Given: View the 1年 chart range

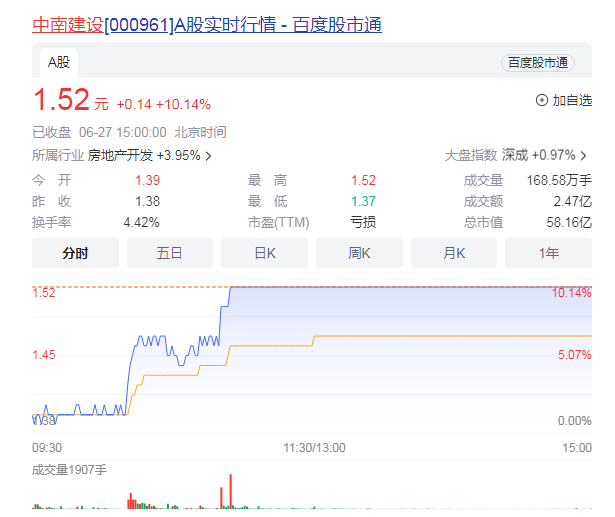Looking at the screenshot, I should [x=548, y=253].
